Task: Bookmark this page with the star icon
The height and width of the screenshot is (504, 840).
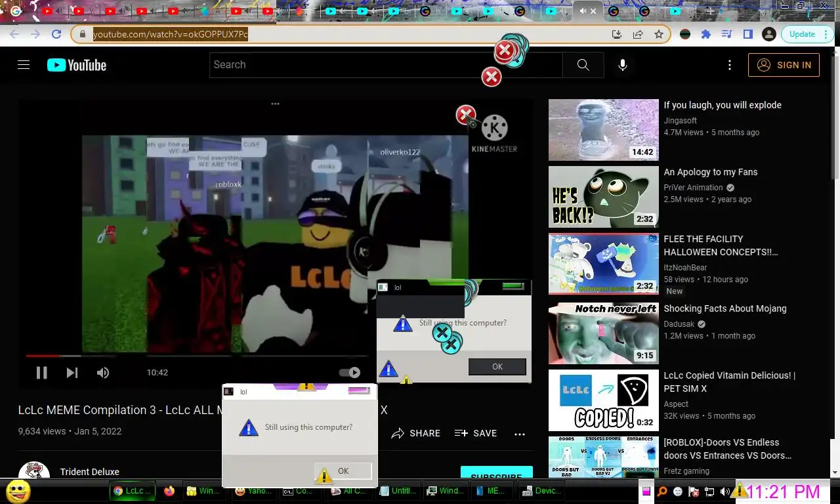Action: 659,34
